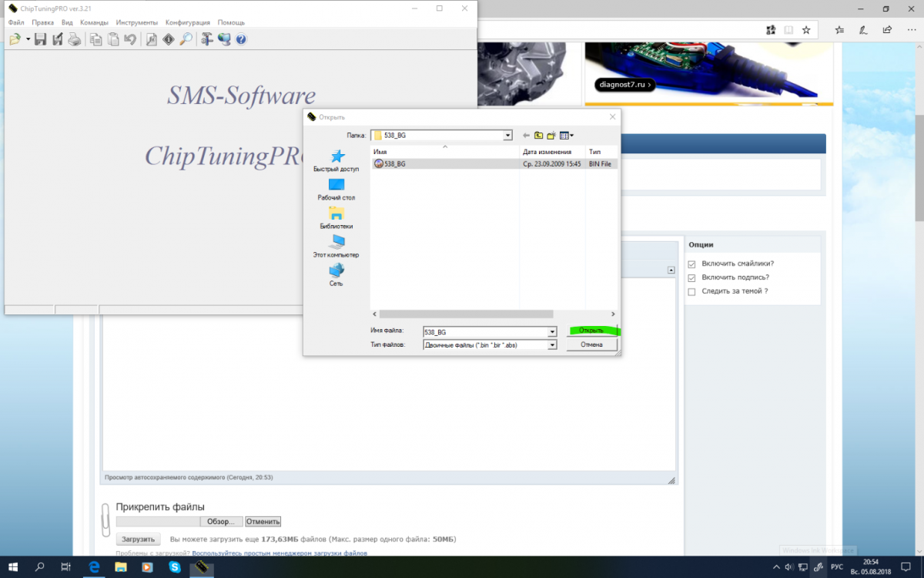Select Этот компьютер in the places sidebar

point(336,247)
